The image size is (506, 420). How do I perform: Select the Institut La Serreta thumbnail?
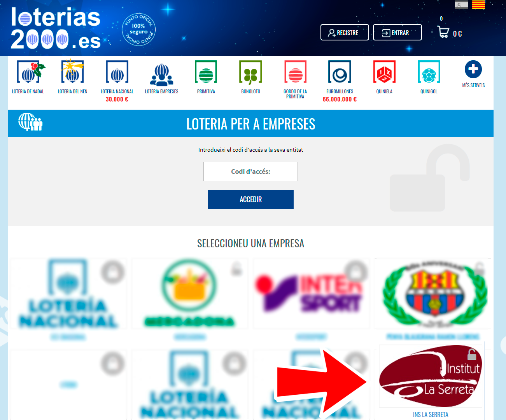431,376
